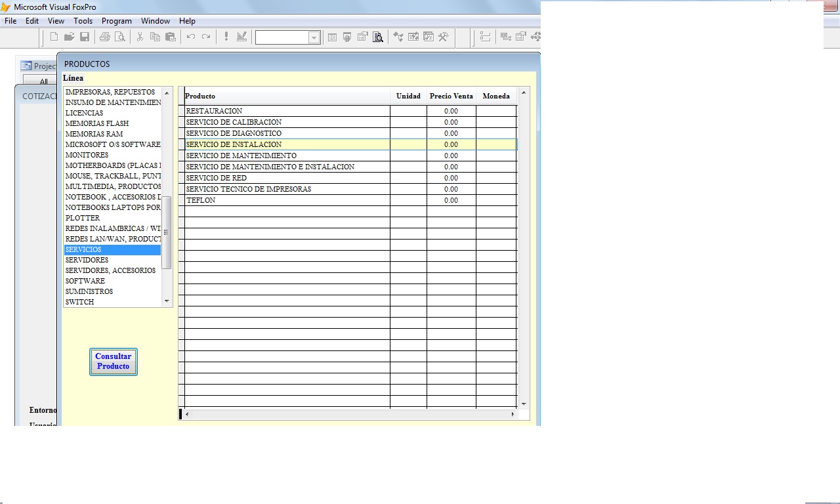Click the grid's horizontal scroll left arrow

point(187,414)
